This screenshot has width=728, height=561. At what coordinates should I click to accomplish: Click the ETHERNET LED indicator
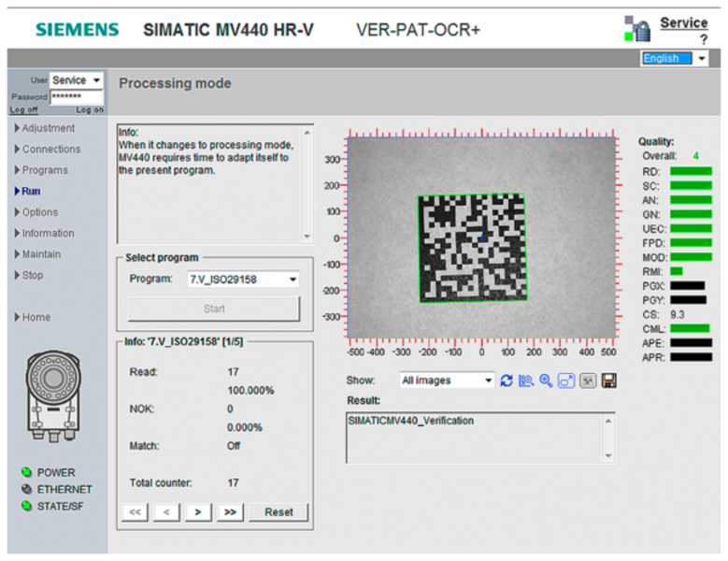point(27,489)
